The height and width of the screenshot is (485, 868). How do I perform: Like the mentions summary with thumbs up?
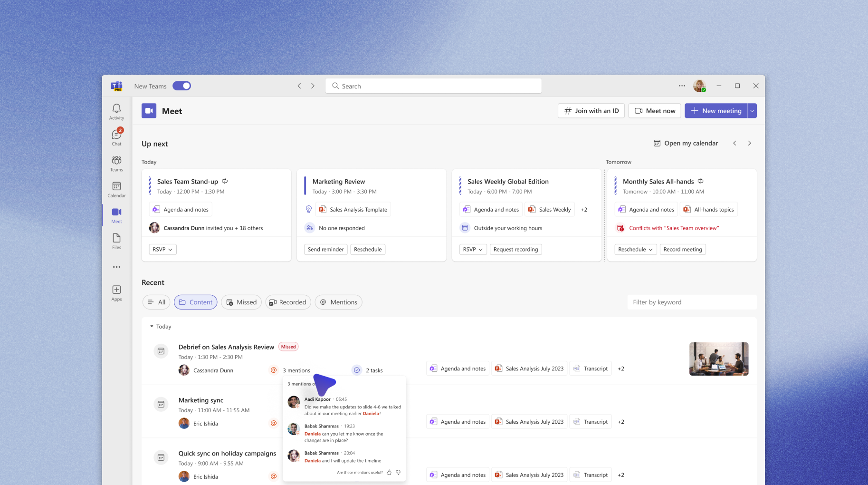click(389, 472)
